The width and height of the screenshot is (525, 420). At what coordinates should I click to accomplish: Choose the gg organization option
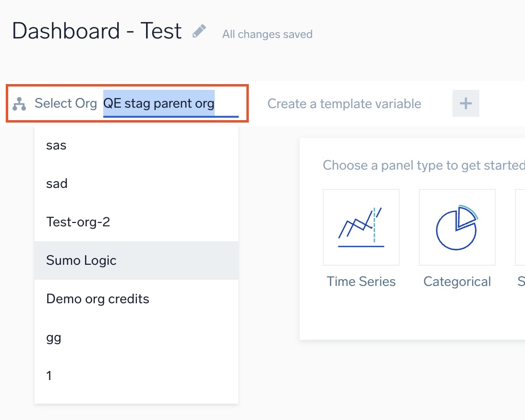53,337
